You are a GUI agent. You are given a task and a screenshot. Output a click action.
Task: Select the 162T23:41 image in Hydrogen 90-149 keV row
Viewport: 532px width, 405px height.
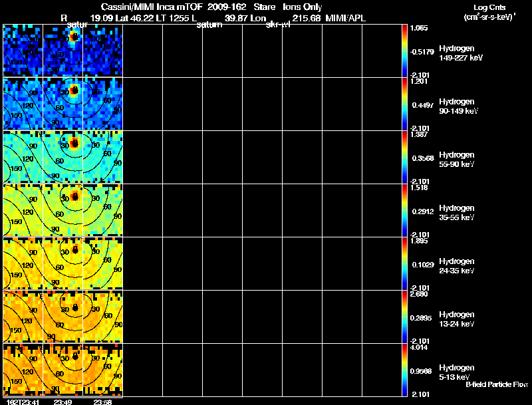[x=23, y=104]
